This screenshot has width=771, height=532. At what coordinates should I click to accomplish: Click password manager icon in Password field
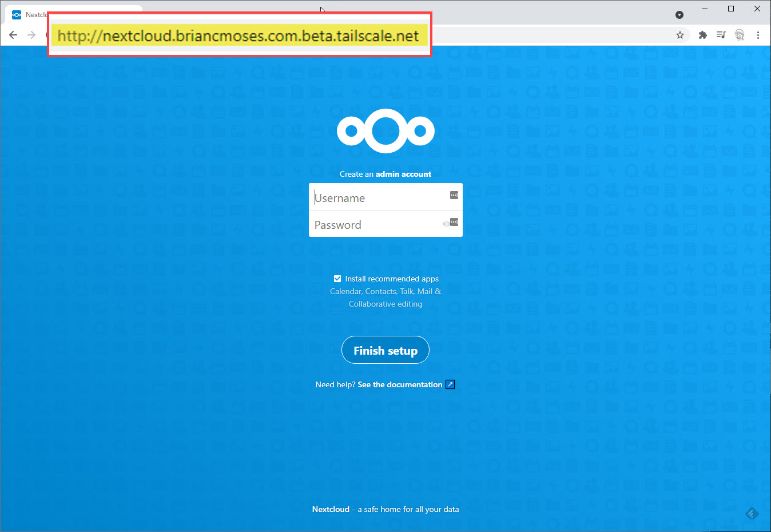(x=454, y=222)
